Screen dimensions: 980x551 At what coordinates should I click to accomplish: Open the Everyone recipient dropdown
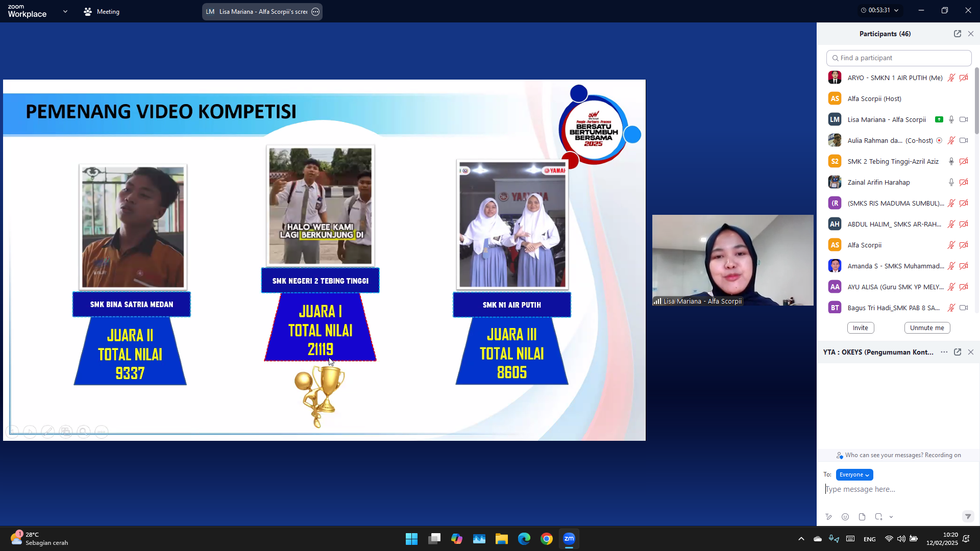point(854,474)
